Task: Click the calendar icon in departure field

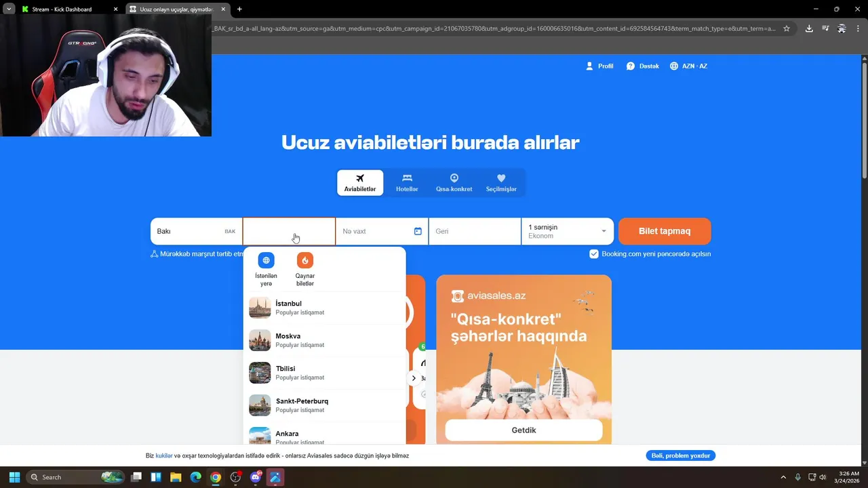Action: [418, 231]
